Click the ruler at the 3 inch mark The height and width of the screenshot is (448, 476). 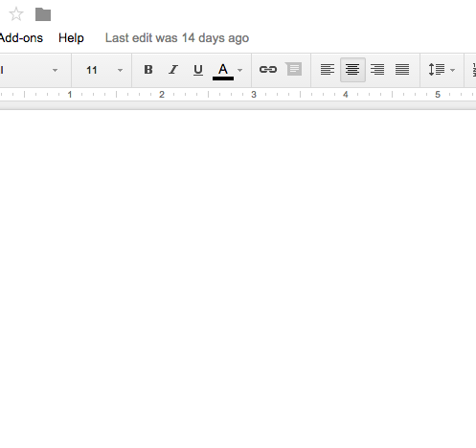(254, 95)
